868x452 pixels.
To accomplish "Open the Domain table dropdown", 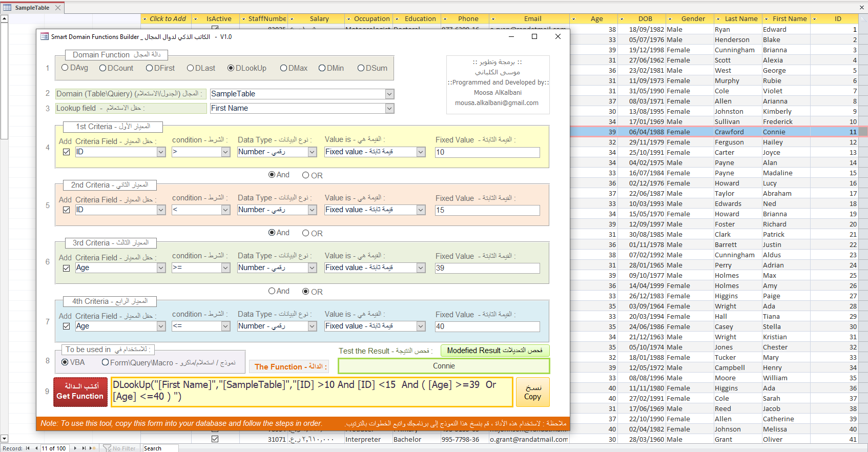I will [389, 94].
